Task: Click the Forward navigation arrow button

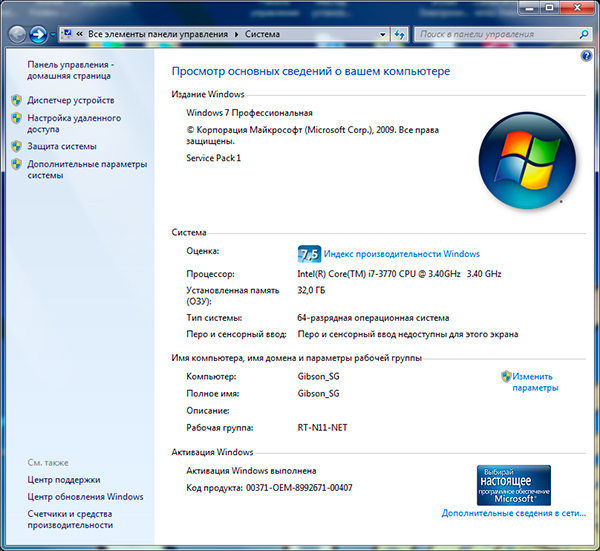Action: (x=38, y=35)
